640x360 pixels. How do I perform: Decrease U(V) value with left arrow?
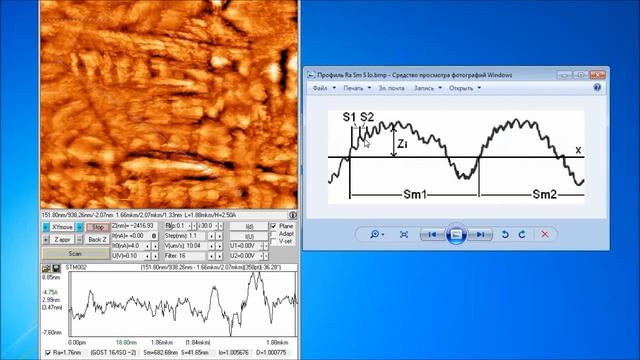147,256
